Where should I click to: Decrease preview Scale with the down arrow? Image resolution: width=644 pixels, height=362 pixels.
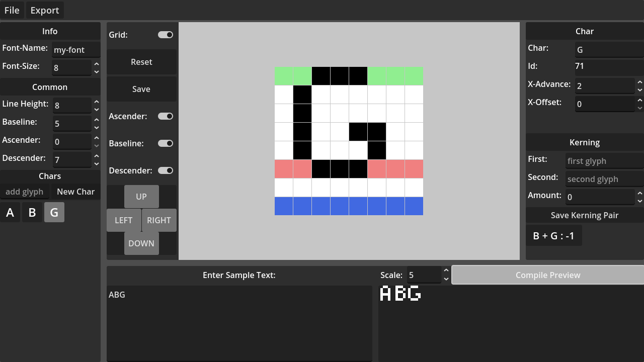[x=446, y=279]
